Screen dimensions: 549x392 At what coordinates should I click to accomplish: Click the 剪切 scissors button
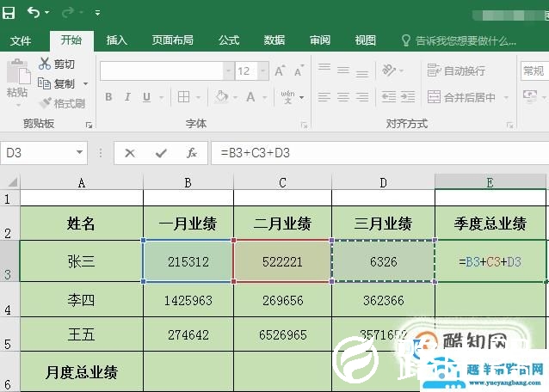click(57, 64)
